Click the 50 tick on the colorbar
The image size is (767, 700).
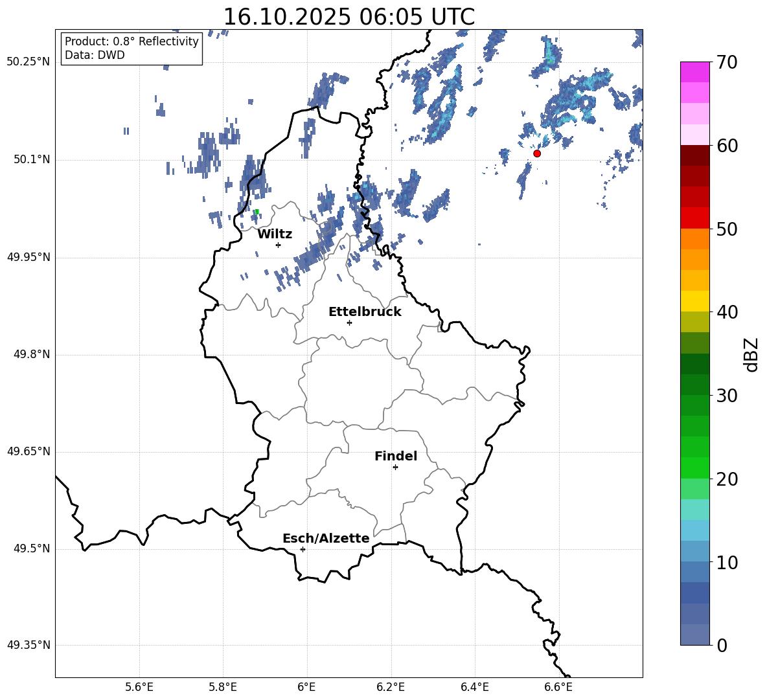click(727, 229)
